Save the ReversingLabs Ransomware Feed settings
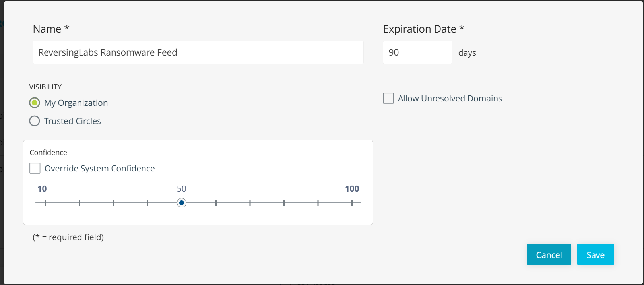644x285 pixels. tap(596, 254)
